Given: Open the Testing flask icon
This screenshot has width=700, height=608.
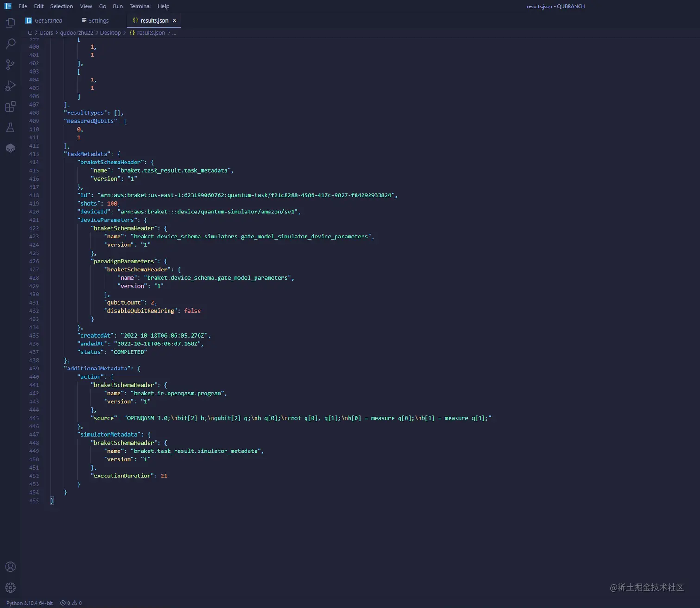Looking at the screenshot, I should pos(10,127).
